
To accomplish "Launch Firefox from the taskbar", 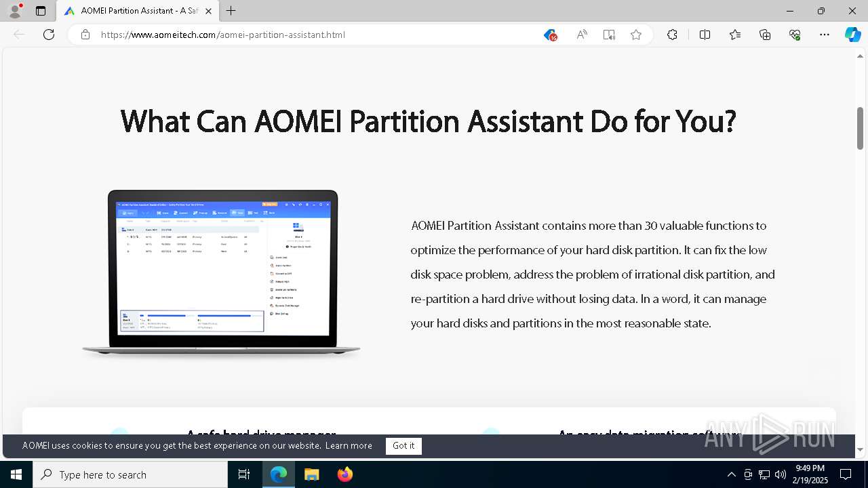I will (345, 474).
